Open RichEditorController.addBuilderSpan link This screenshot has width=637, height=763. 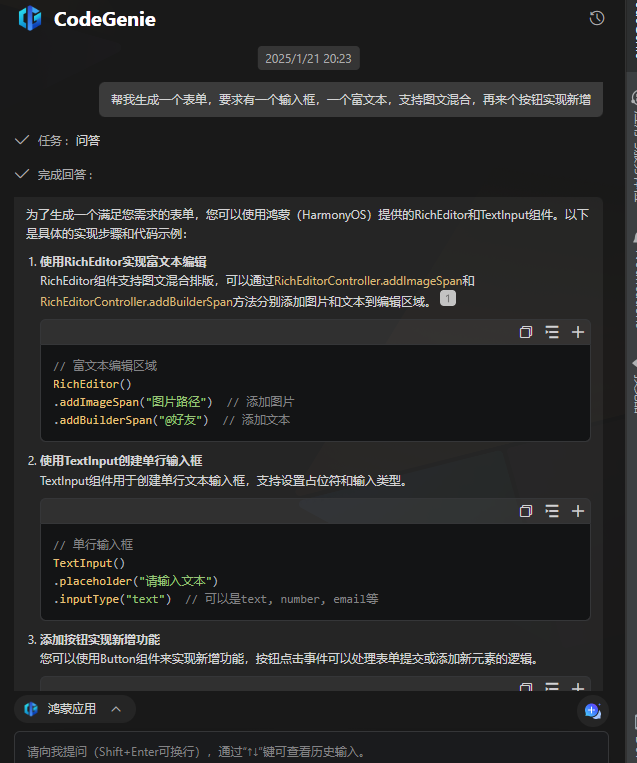pyautogui.click(x=136, y=302)
